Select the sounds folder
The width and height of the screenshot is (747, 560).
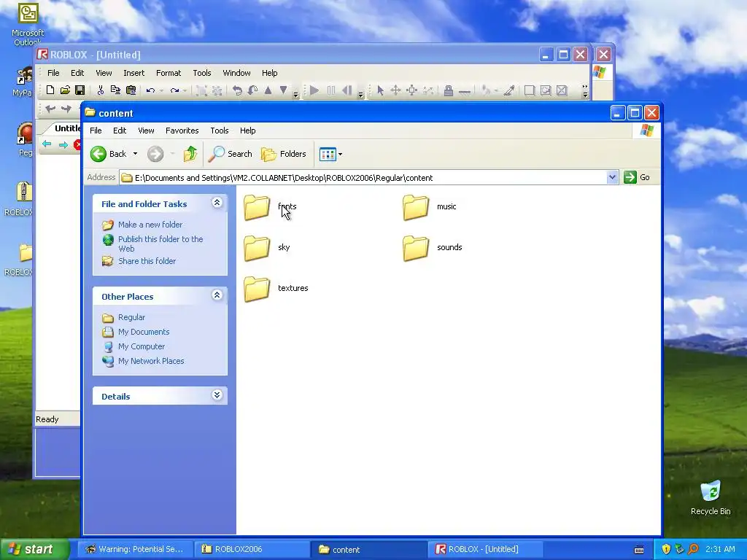(x=432, y=248)
